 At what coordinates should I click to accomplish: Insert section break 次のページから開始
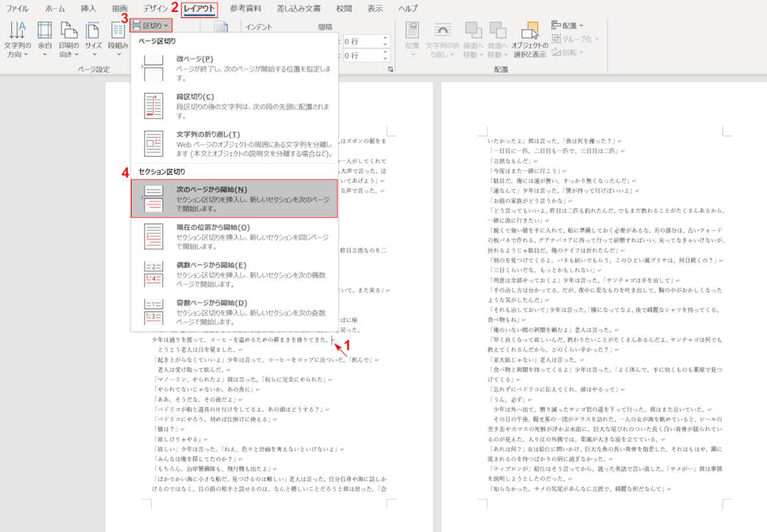click(234, 198)
